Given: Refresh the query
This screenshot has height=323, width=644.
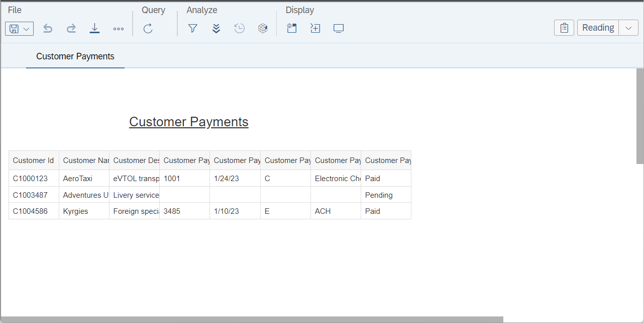Looking at the screenshot, I should pos(148,28).
